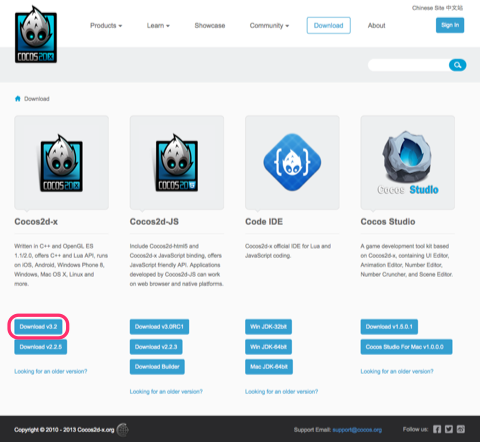Open the last social icon in the footer

click(461, 429)
